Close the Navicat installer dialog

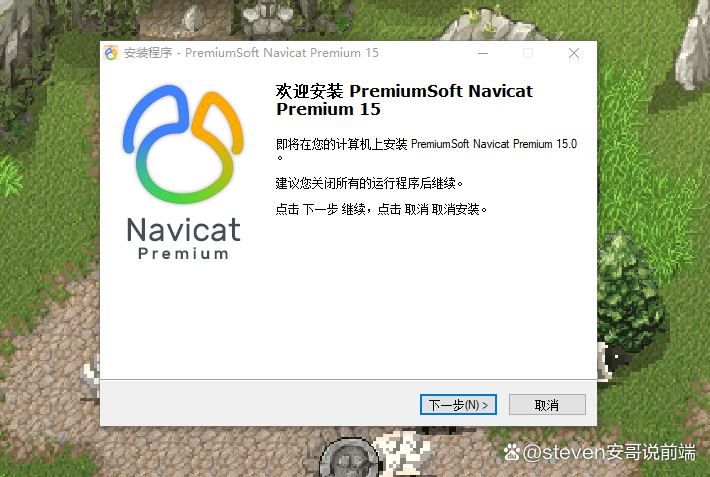click(x=574, y=53)
